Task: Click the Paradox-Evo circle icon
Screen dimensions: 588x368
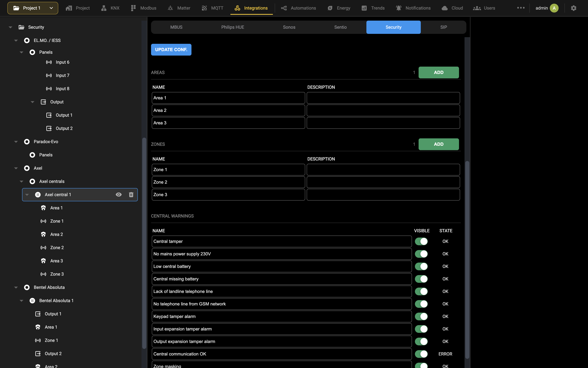Action: [x=27, y=142]
